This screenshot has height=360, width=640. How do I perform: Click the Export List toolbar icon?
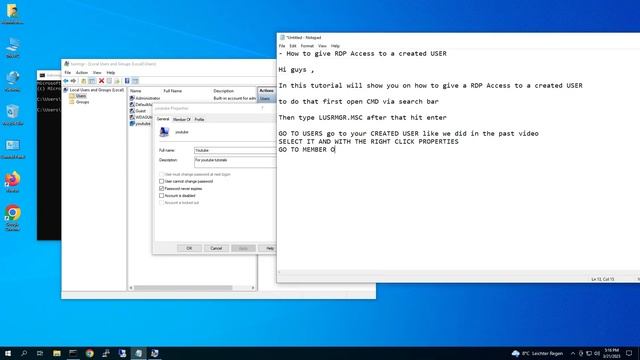[117, 81]
